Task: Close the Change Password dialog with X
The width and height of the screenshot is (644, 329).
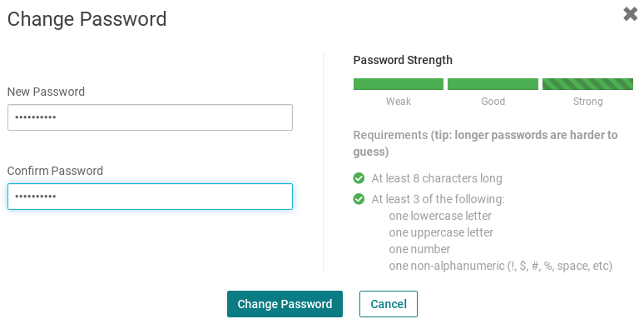Action: click(630, 14)
